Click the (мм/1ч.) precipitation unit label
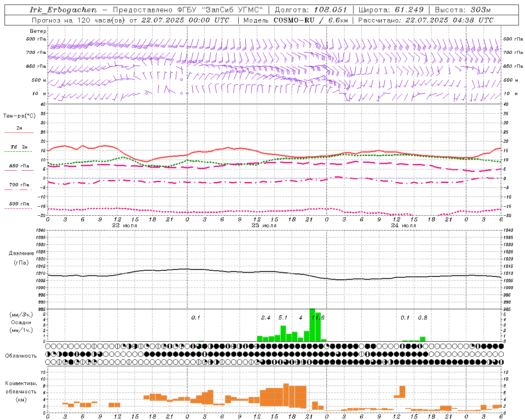525x420 pixels. point(21,330)
